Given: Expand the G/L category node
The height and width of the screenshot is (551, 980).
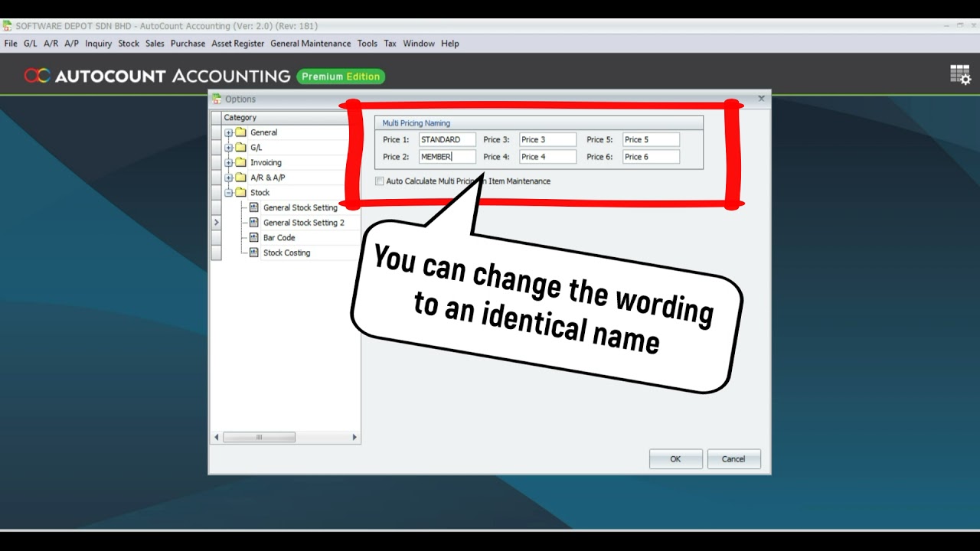Looking at the screenshot, I should (228, 148).
